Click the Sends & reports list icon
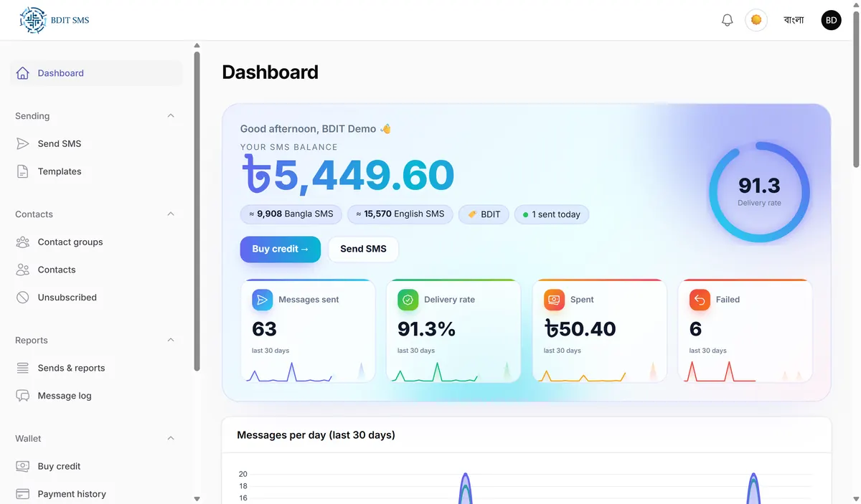This screenshot has width=861, height=504. (x=23, y=368)
